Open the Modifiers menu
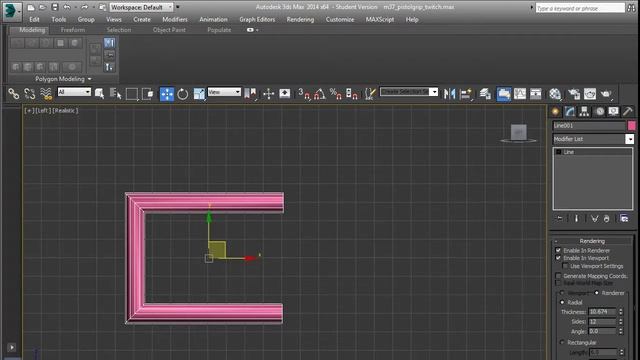640x360 pixels. pos(175,19)
